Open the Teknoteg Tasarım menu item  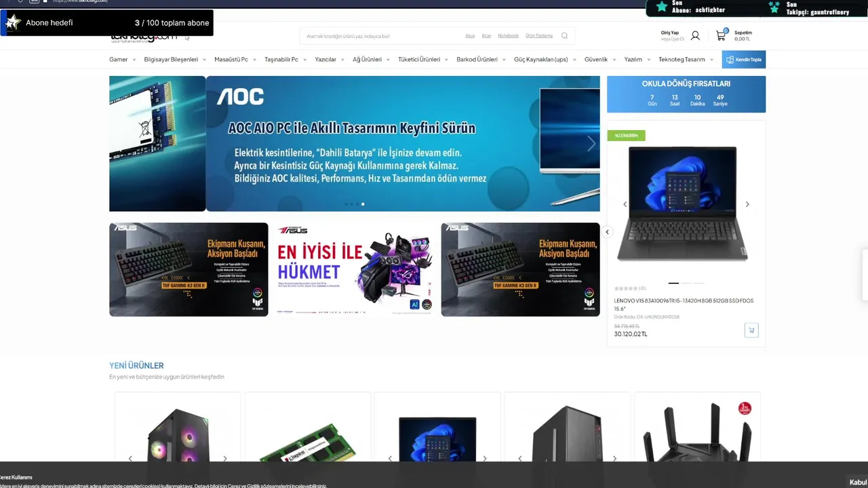pos(686,60)
